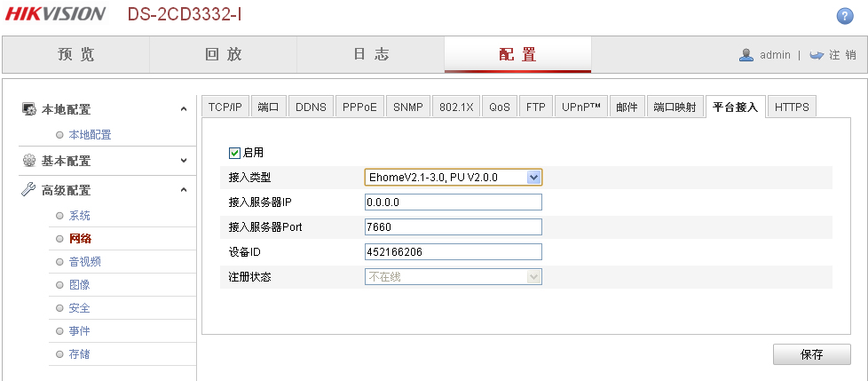Open the DDNS tab
Viewport: 868px width, 381px height.
pos(312,107)
